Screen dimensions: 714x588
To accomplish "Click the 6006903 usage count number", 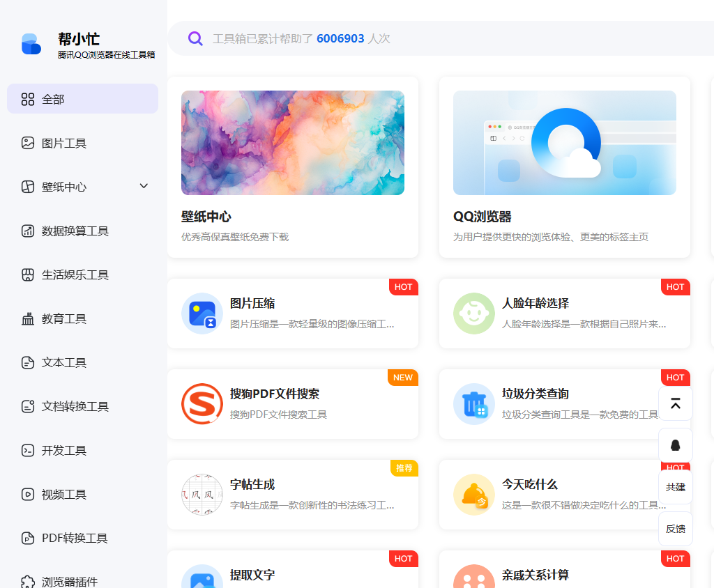I will tap(340, 39).
